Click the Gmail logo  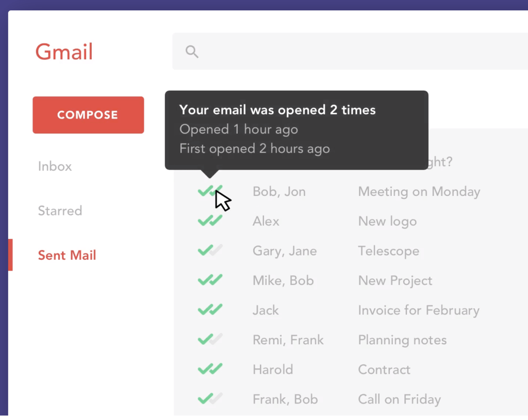(64, 52)
